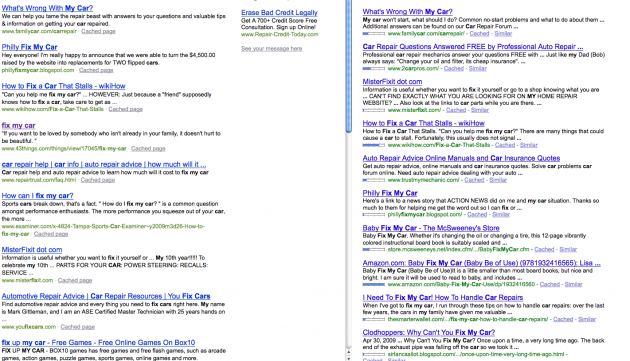Click PageRank bar beside www.trustmymechanic.com
Image resolution: width=630 pixels, height=361 pixels.
pyautogui.click(x=374, y=180)
